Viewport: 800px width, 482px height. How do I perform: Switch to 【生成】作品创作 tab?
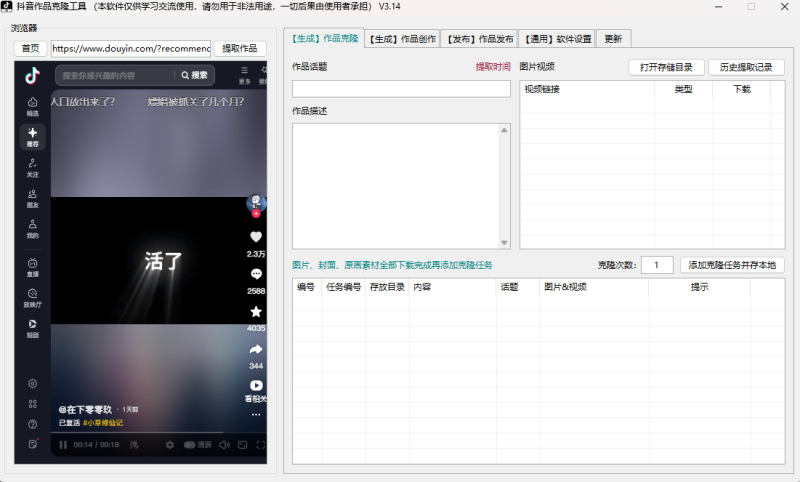click(x=403, y=39)
